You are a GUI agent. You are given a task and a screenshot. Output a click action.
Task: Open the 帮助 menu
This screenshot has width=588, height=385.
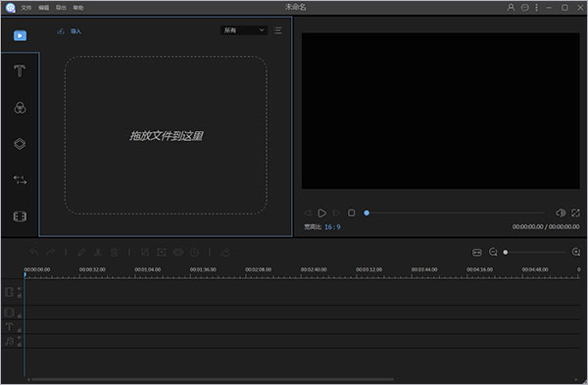coord(78,8)
